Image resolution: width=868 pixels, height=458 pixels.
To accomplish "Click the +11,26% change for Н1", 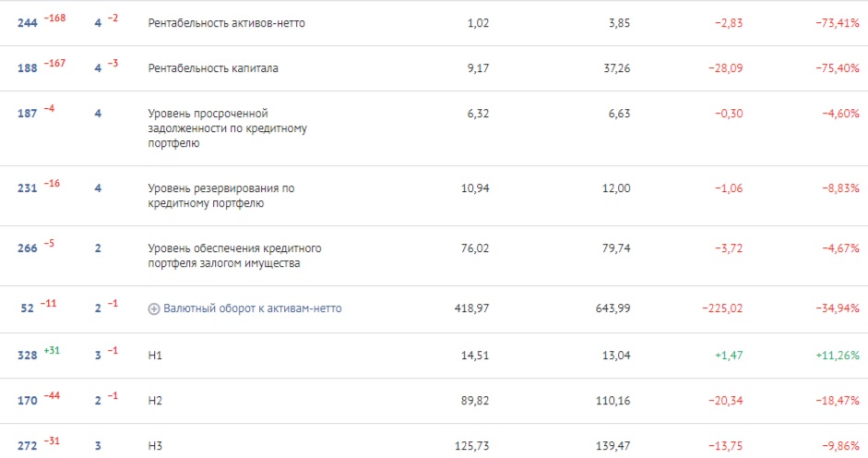I will [837, 356].
